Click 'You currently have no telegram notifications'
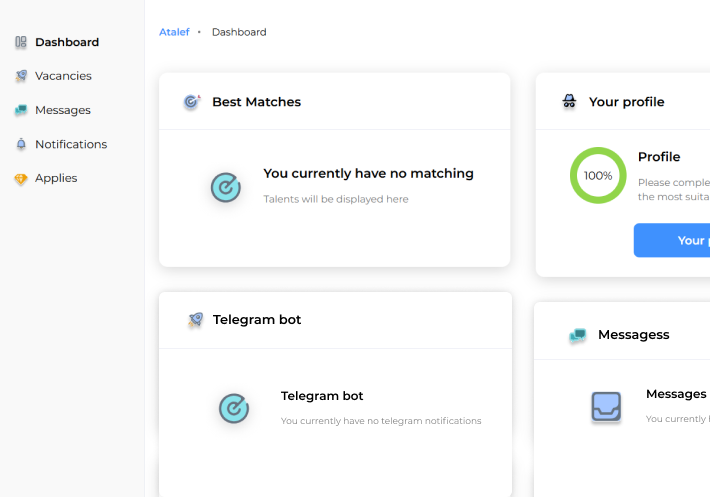 381,421
